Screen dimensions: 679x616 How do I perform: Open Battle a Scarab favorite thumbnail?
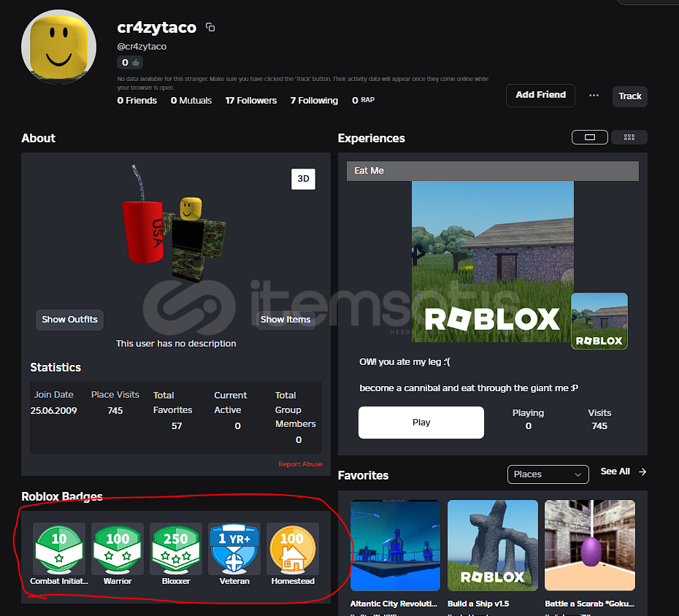(590, 545)
